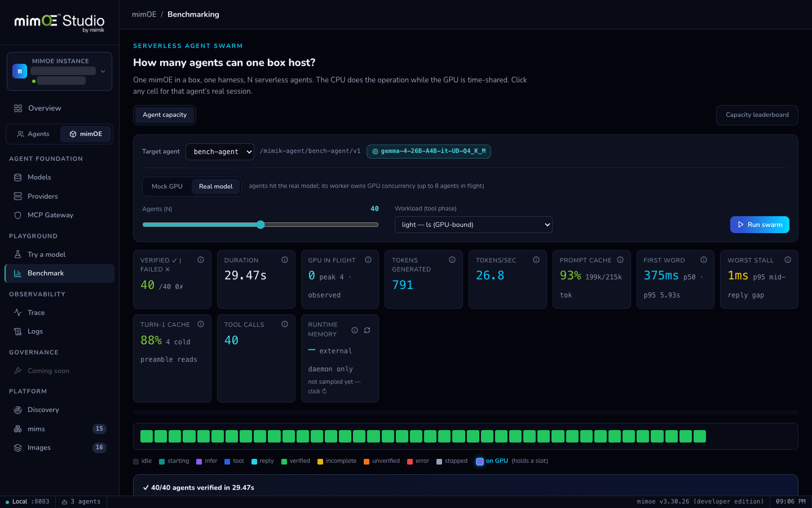Click the Agents (N) slider handle
This screenshot has width=812, height=508.
261,225
